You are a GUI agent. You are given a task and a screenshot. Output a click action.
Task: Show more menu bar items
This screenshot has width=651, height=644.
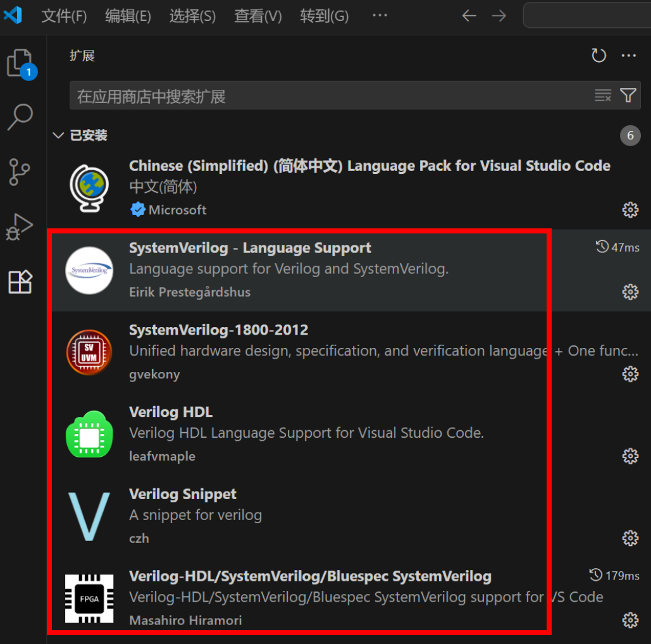(x=380, y=15)
